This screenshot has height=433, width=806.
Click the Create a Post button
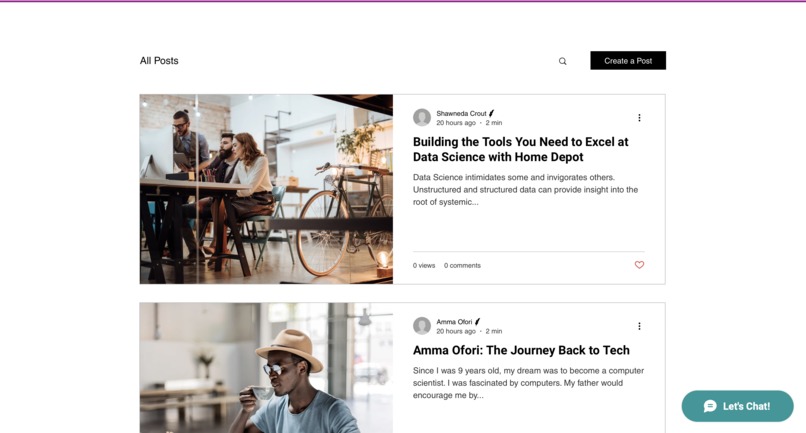(x=628, y=61)
